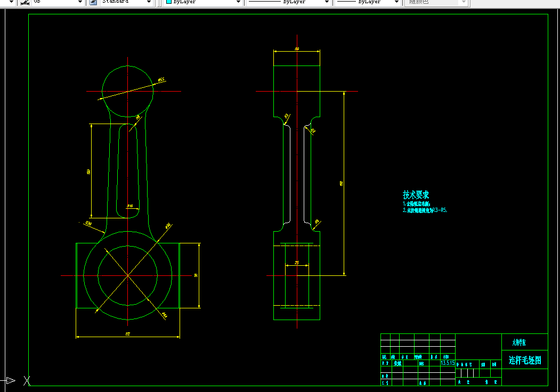Select the φ44 diameter dimension text

point(165,315)
